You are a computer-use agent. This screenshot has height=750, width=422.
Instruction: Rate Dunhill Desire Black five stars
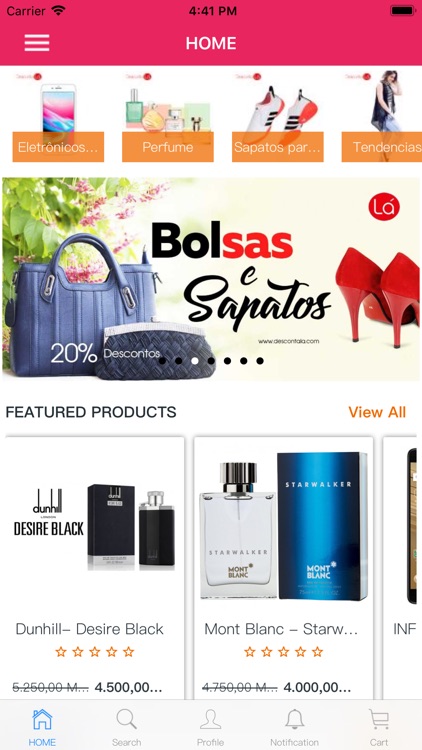pyautogui.click(x=128, y=651)
